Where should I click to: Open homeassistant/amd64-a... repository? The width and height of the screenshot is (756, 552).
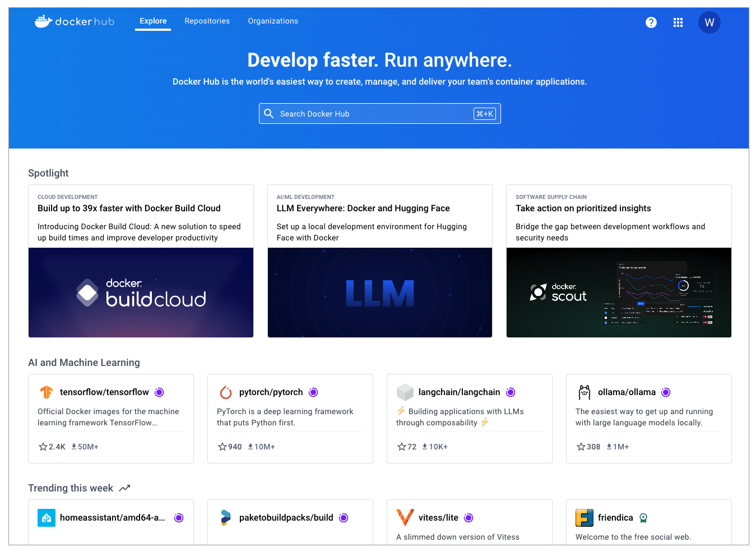[112, 518]
